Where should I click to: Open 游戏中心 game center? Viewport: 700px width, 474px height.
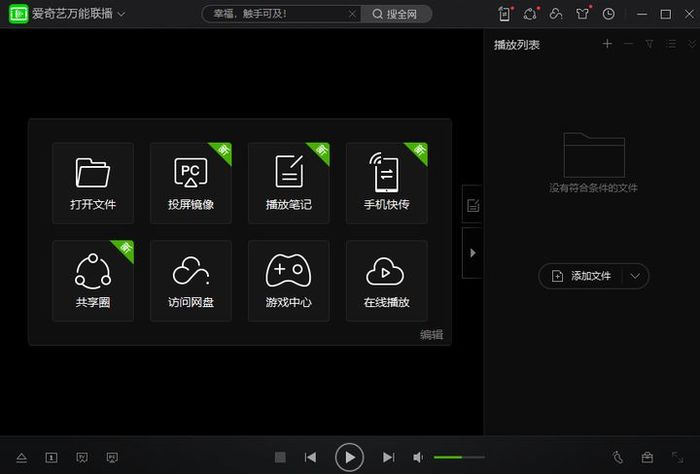pos(289,281)
